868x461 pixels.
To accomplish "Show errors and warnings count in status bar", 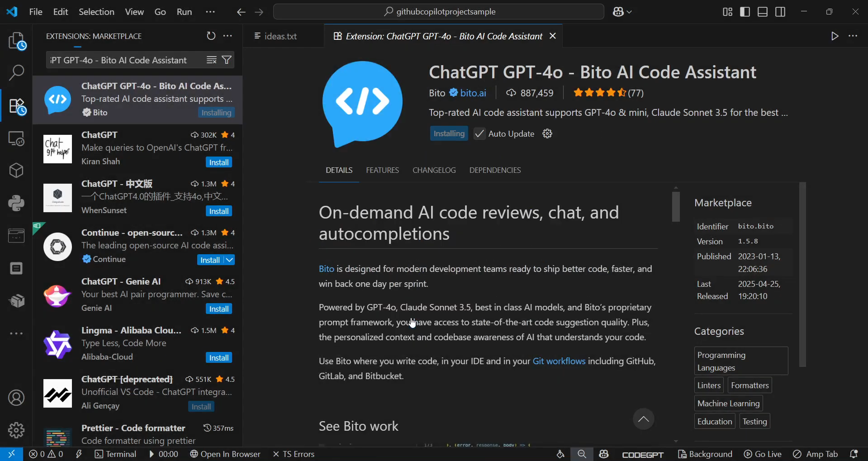I will tap(46, 454).
